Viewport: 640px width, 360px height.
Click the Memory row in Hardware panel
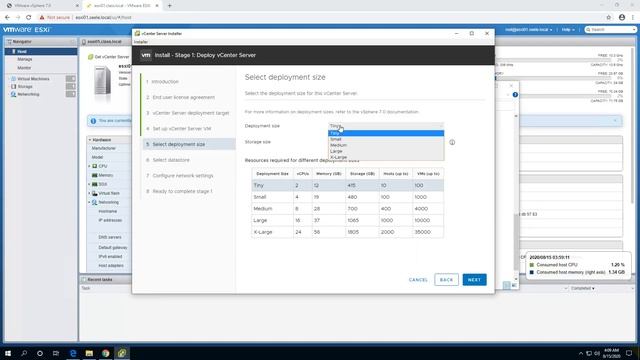point(105,175)
